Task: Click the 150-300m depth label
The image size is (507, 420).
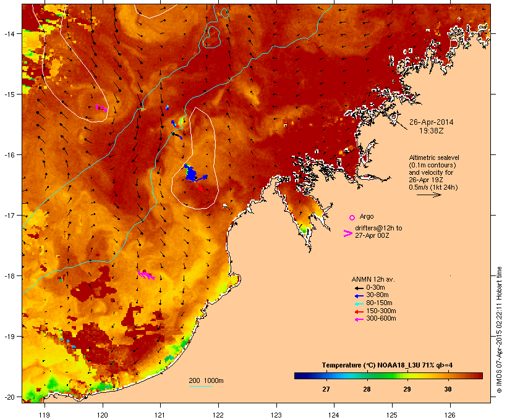Action: pos(381,311)
